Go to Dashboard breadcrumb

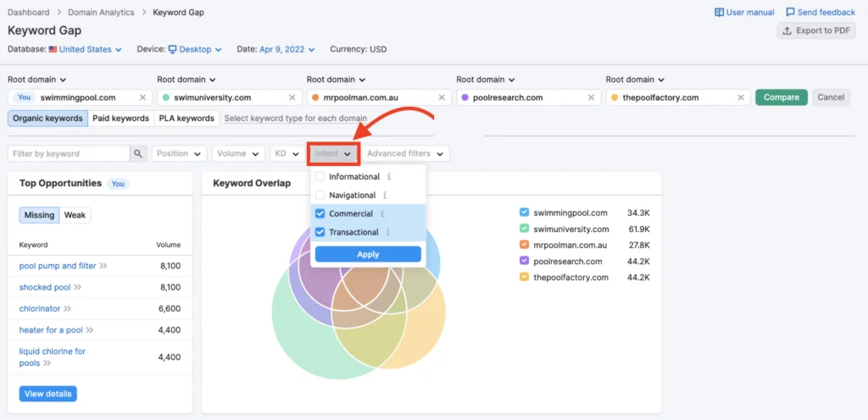point(28,12)
